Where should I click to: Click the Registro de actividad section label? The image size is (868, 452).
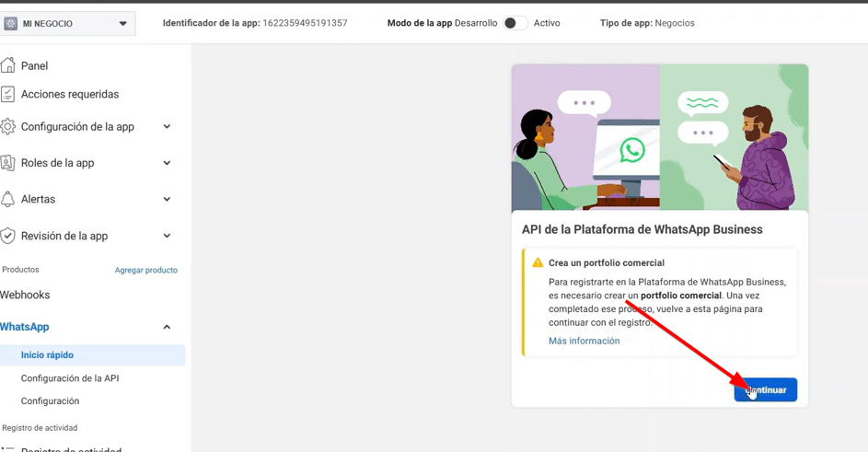click(x=40, y=428)
